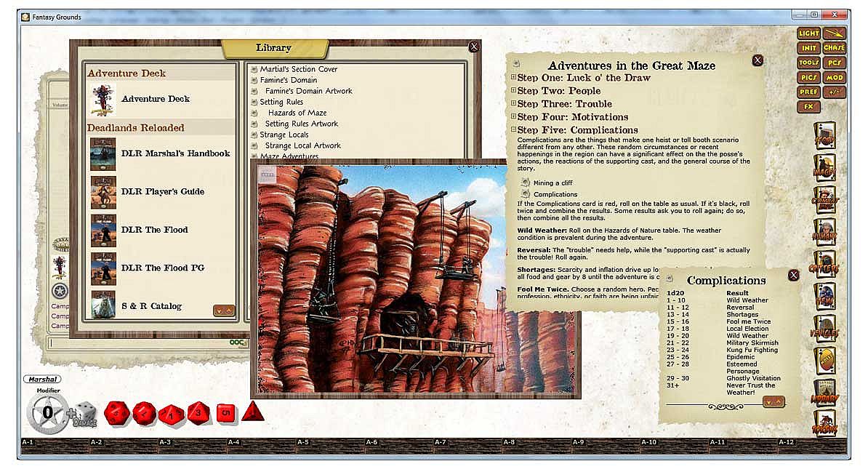Click the Complications link icon in Step Five

coord(526,194)
